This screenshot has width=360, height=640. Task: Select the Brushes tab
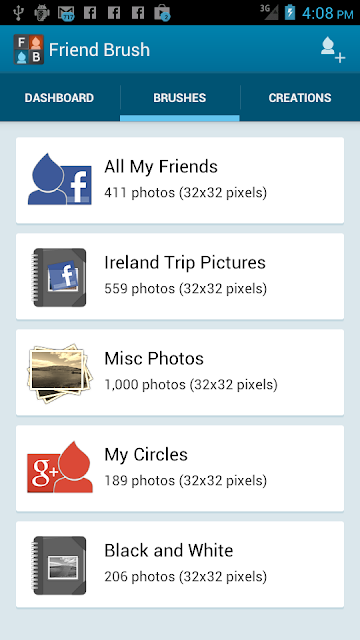(180, 98)
